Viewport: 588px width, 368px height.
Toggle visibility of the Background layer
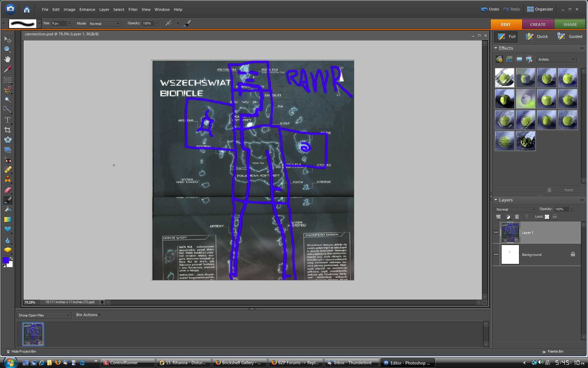[496, 254]
